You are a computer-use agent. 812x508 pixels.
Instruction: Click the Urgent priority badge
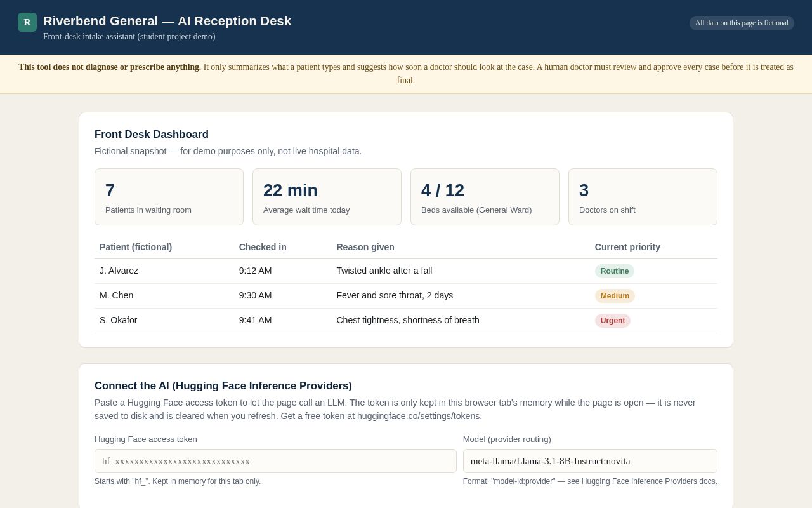[x=613, y=321]
